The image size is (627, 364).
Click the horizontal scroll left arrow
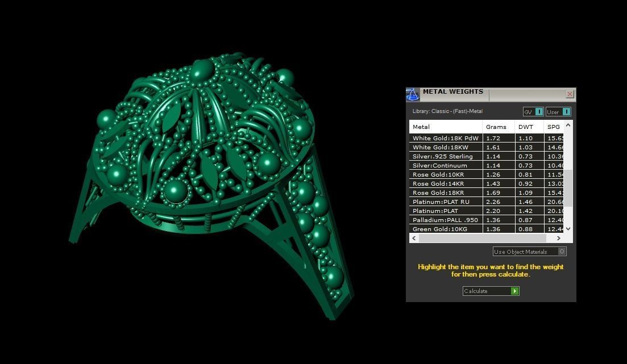point(414,238)
